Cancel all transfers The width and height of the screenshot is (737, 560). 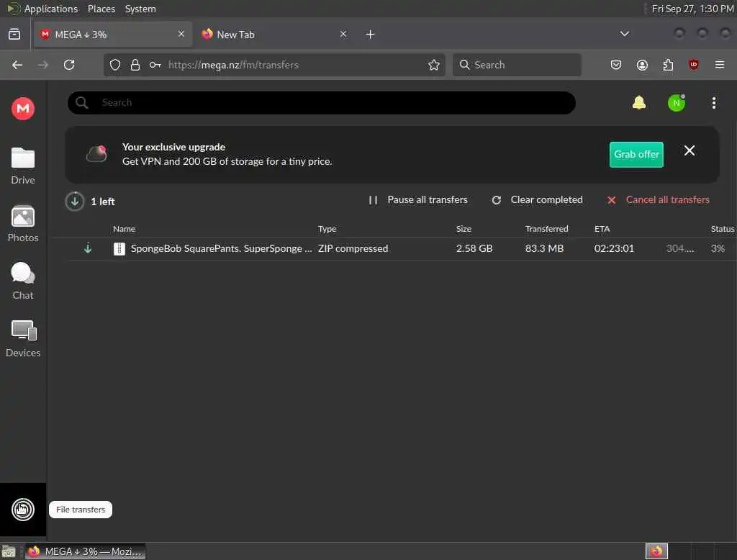tap(658, 200)
